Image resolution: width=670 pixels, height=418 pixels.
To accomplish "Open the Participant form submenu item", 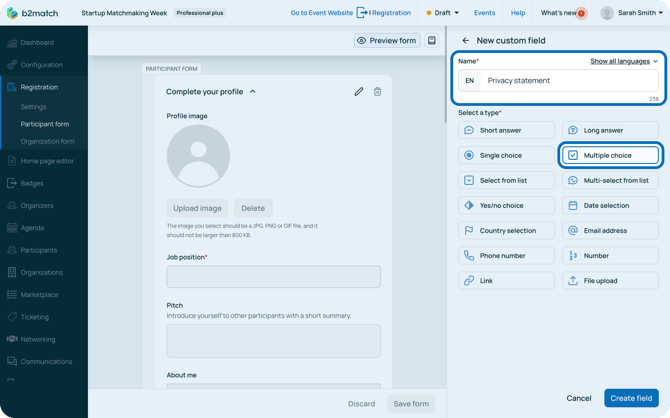I will pyautogui.click(x=45, y=124).
